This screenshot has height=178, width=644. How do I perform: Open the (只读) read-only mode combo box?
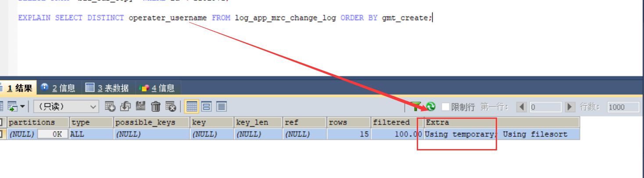(x=66, y=106)
